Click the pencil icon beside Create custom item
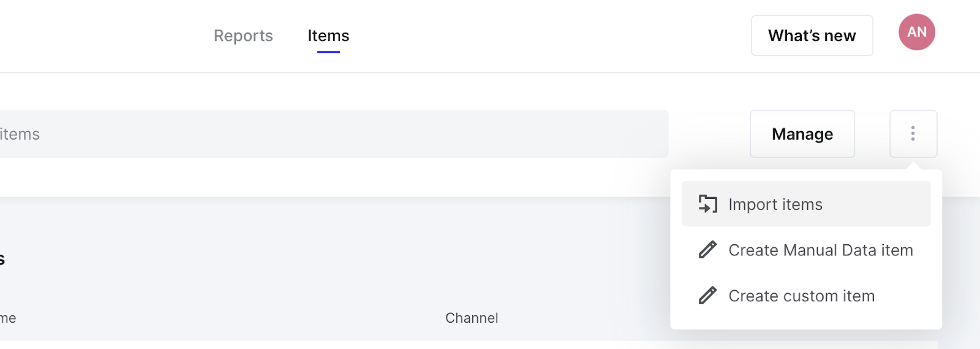This screenshot has height=349, width=980. point(707,296)
